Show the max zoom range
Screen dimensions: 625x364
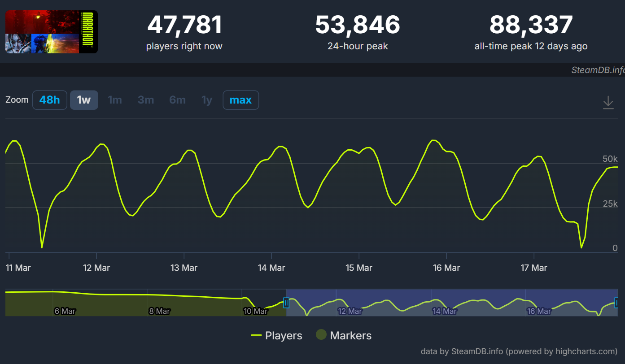click(x=240, y=100)
